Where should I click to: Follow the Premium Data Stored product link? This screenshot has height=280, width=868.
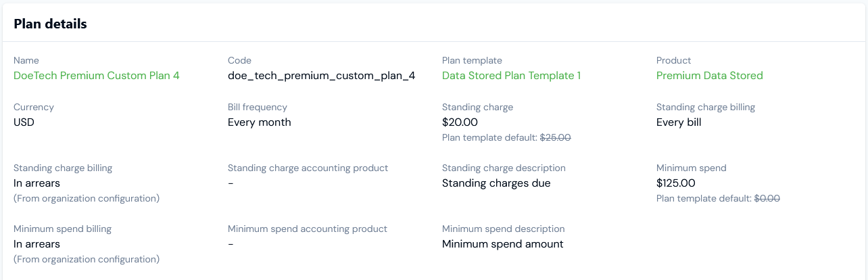(x=709, y=76)
